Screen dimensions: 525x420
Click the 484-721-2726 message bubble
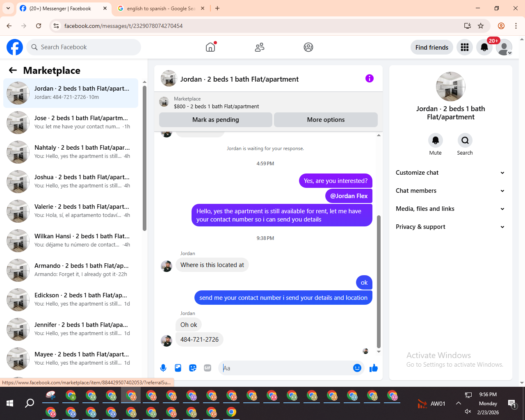[x=199, y=340]
